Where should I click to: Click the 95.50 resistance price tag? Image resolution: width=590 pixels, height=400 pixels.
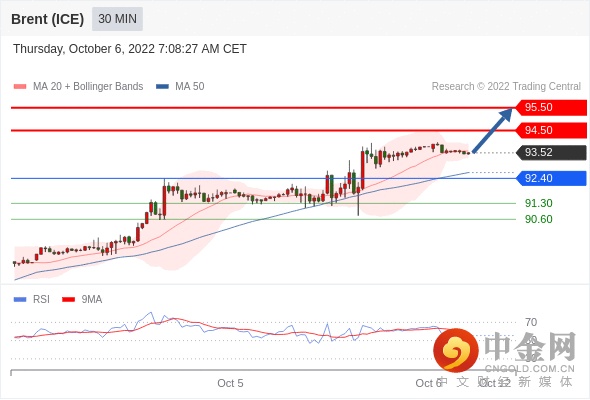tap(551, 107)
